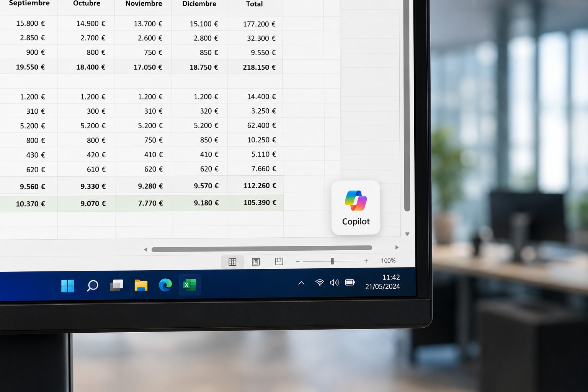This screenshot has width=588, height=392.
Task: Open taskbar Search
Action: point(92,286)
